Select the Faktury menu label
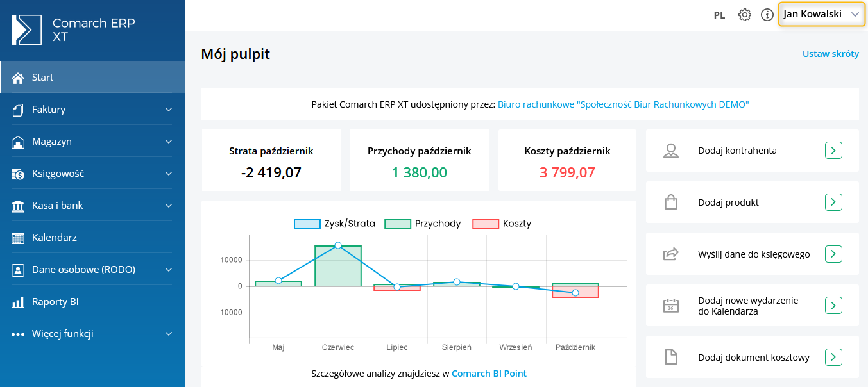This screenshot has width=868, height=387. click(x=49, y=110)
